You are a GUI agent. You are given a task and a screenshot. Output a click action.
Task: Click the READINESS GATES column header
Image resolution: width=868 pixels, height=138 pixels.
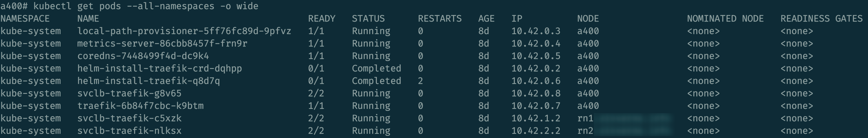click(821, 19)
